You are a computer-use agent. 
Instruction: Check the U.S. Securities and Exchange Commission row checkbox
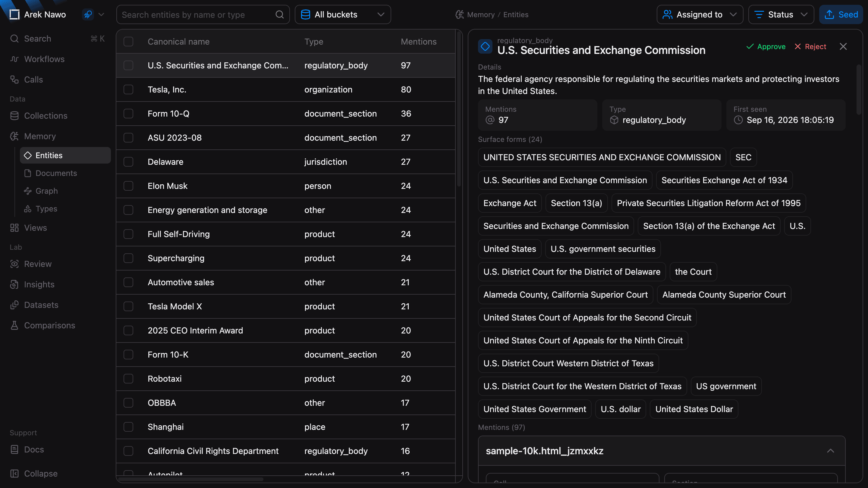tap(128, 65)
